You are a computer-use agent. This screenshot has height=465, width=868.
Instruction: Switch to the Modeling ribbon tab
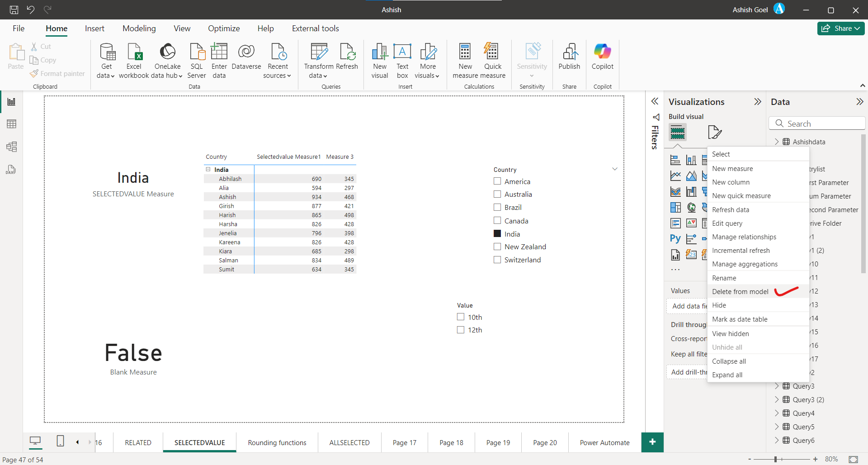coord(139,28)
